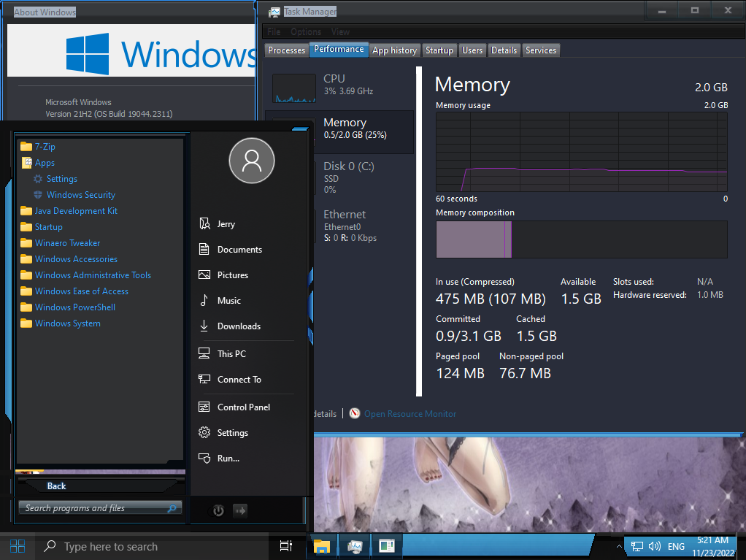Switch to the Users tab
This screenshot has width=746, height=560.
(472, 50)
